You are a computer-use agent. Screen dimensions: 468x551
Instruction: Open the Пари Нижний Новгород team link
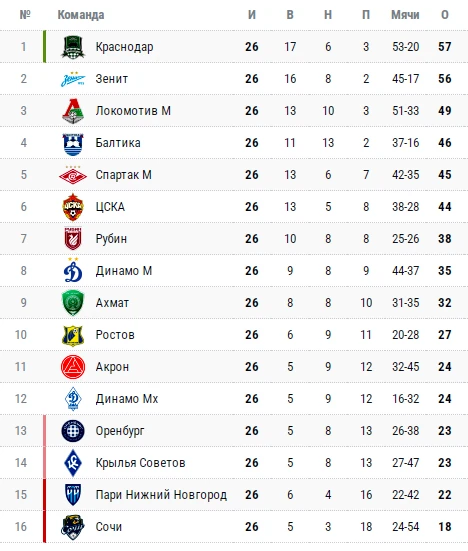pyautogui.click(x=161, y=495)
